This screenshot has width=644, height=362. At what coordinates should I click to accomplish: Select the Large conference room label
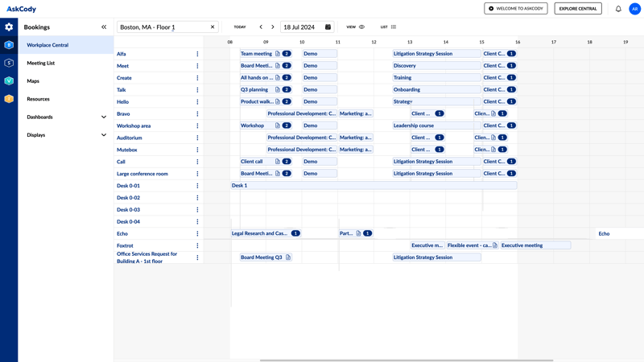(142, 174)
